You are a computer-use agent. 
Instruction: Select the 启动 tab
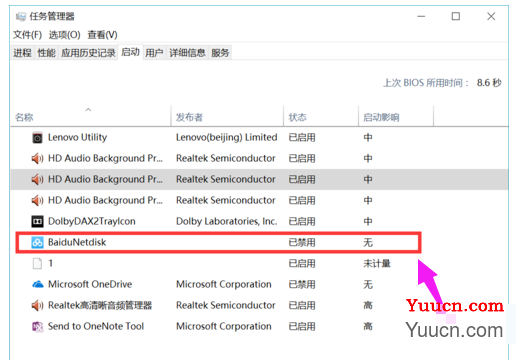(130, 52)
